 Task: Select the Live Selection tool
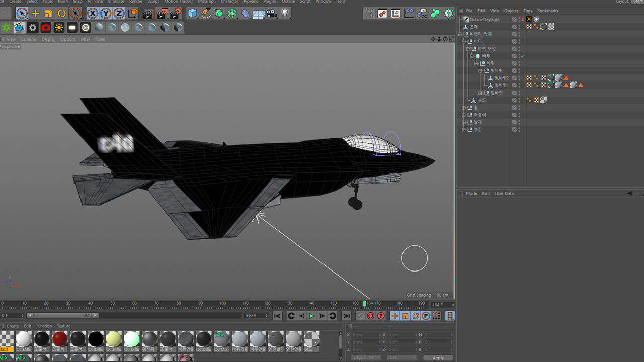point(22,13)
